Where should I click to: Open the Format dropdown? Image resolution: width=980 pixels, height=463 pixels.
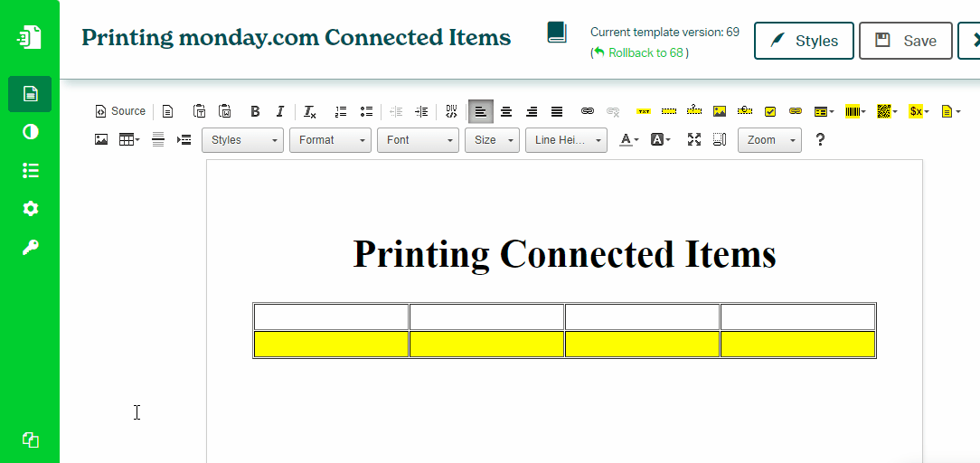tap(330, 140)
